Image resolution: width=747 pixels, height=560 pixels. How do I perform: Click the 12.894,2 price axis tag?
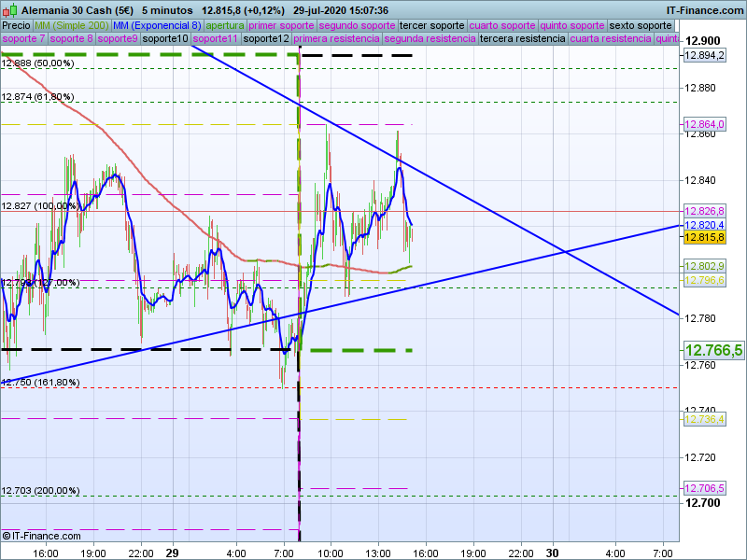point(705,56)
